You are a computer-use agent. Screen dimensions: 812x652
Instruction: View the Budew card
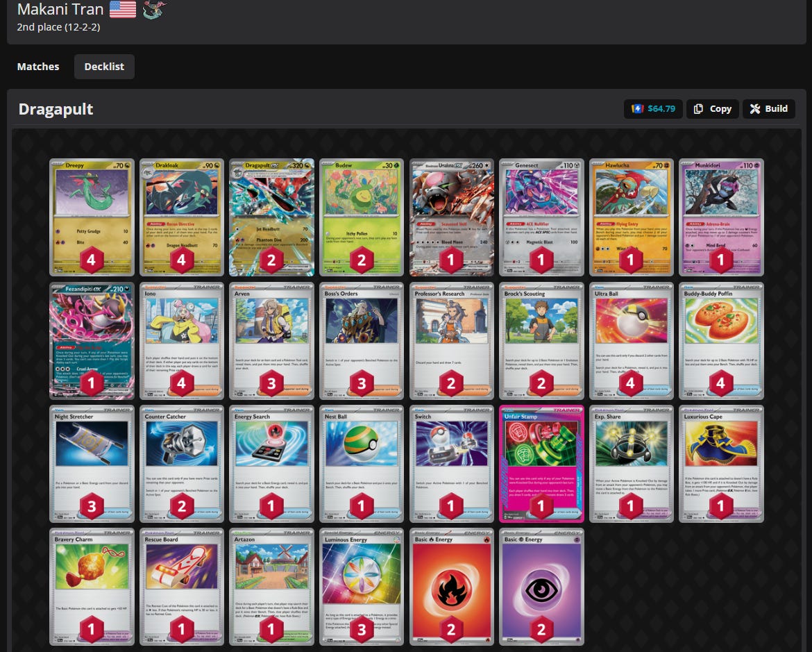[x=362, y=217]
